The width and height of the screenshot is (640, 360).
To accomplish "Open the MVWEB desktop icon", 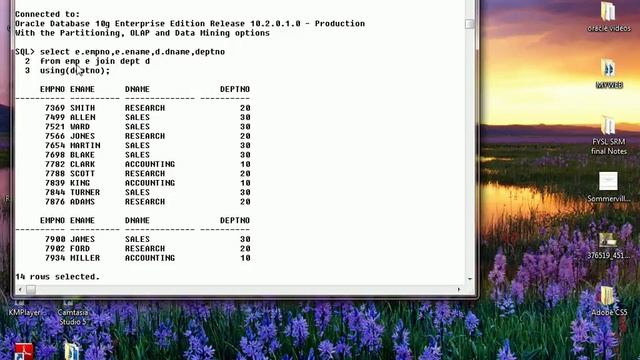I will [609, 73].
